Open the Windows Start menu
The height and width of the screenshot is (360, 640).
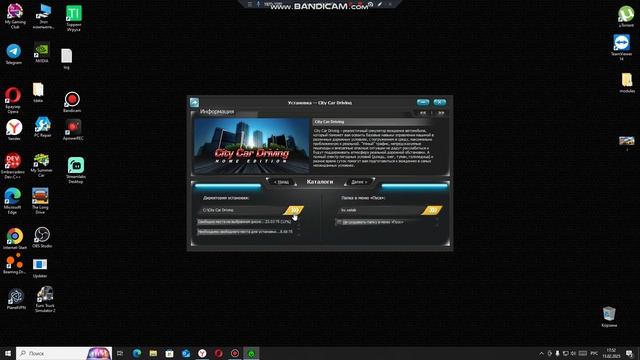[x=8, y=353]
